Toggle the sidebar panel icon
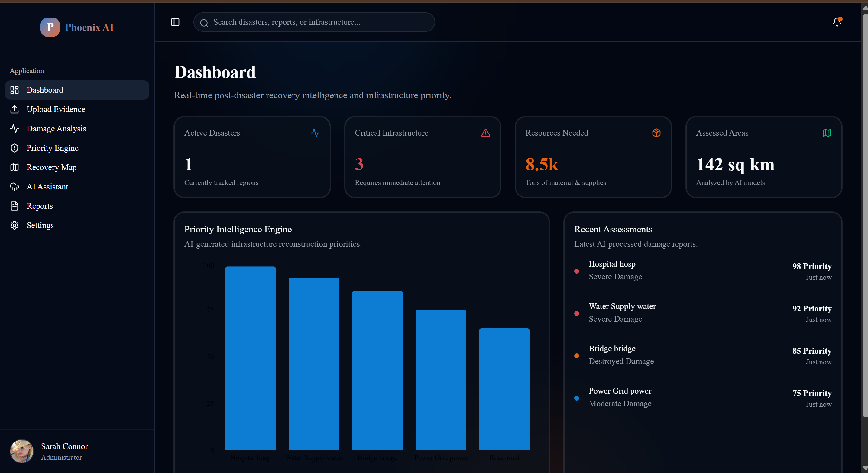This screenshot has width=868, height=473. pyautogui.click(x=175, y=22)
